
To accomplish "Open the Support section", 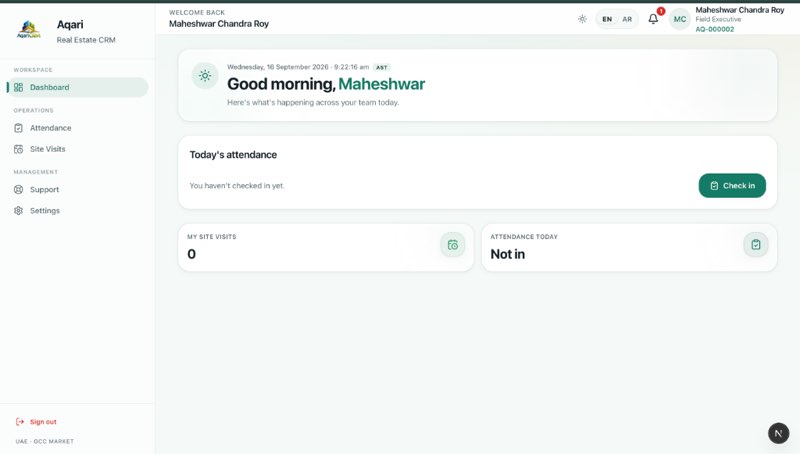I will point(78,189).
